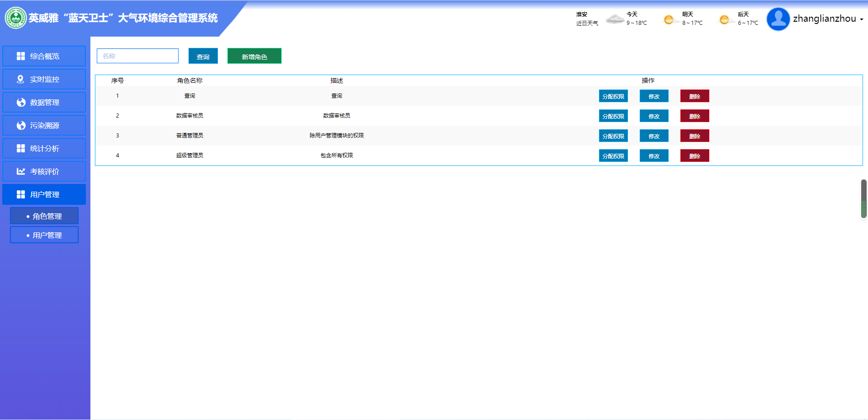This screenshot has height=420, width=868.
Task: Click the 统计分析 grid icon
Action: (x=21, y=148)
